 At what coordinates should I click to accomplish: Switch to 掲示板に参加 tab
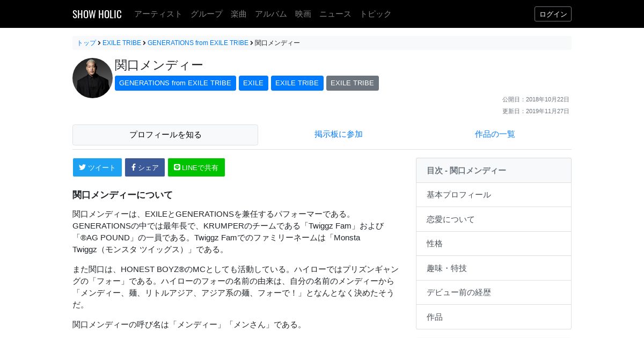339,134
